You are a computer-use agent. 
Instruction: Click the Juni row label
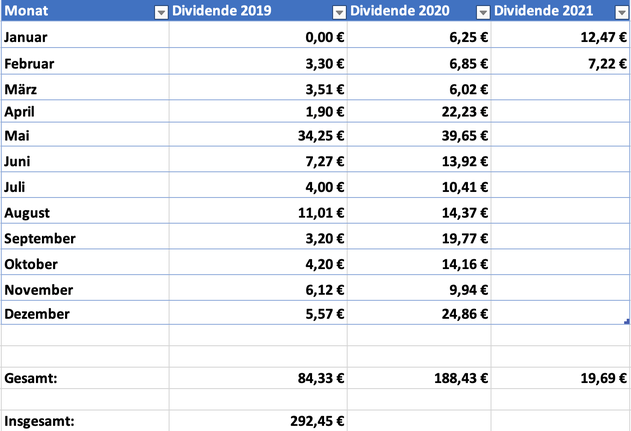[17, 161]
